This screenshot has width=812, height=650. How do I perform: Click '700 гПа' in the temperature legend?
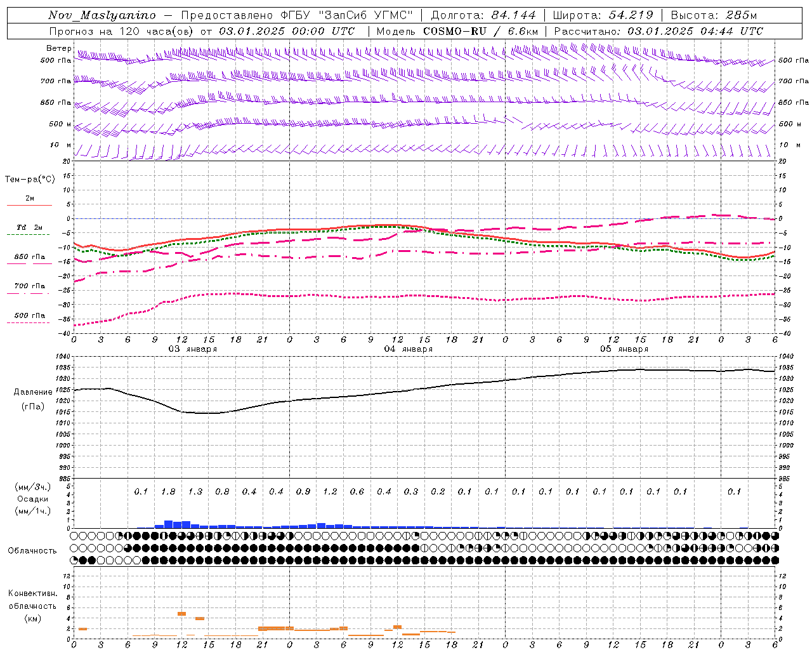(x=30, y=286)
